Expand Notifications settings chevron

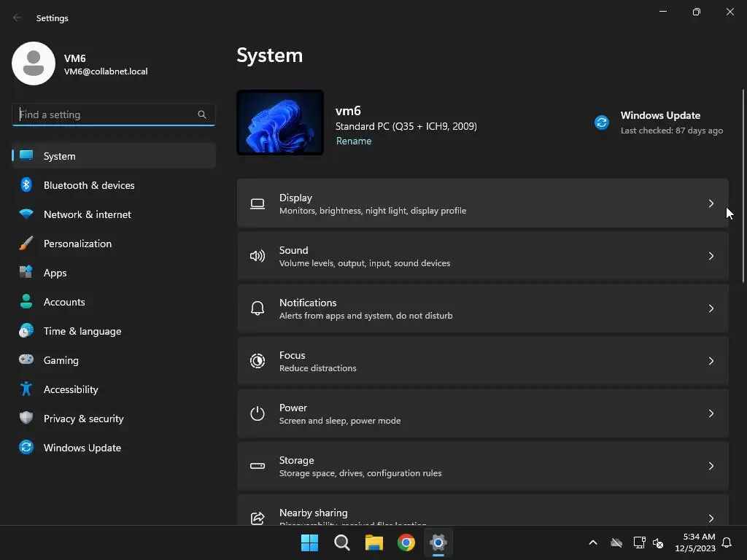tap(711, 308)
